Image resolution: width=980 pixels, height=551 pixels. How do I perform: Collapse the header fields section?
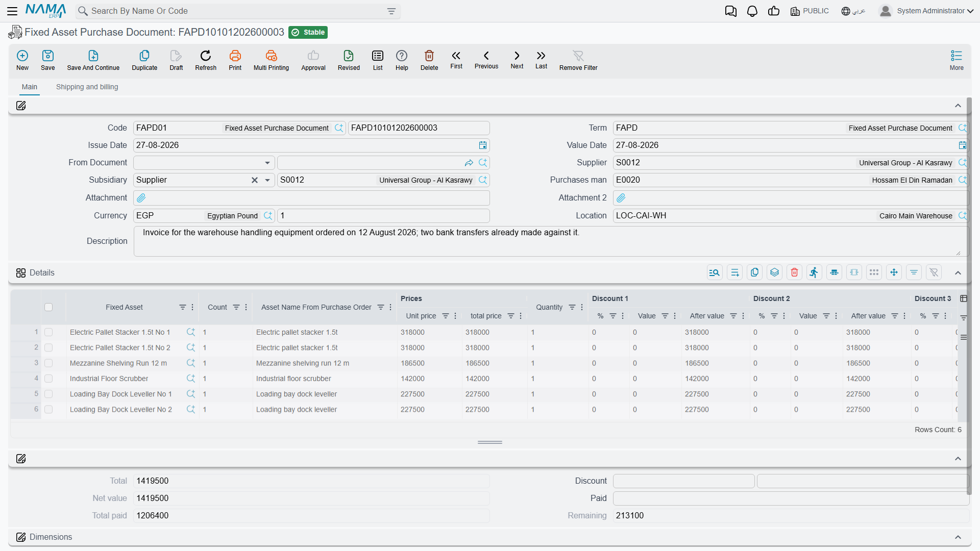click(958, 106)
